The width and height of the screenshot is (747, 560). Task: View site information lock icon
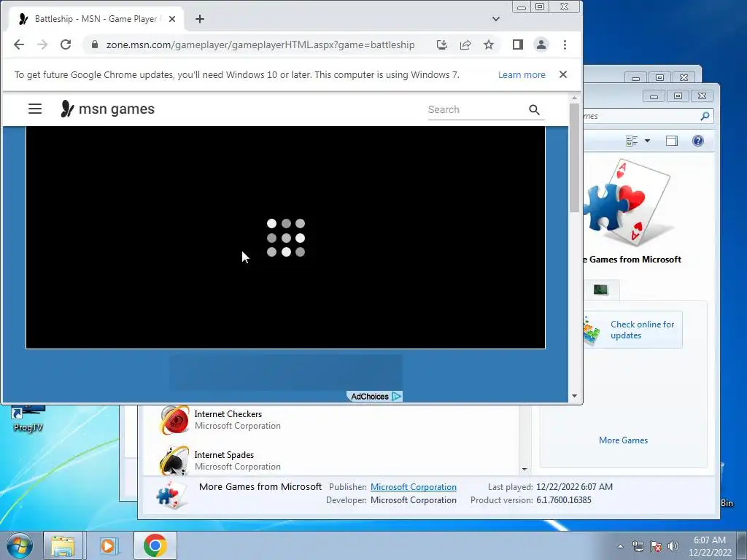[x=95, y=44]
